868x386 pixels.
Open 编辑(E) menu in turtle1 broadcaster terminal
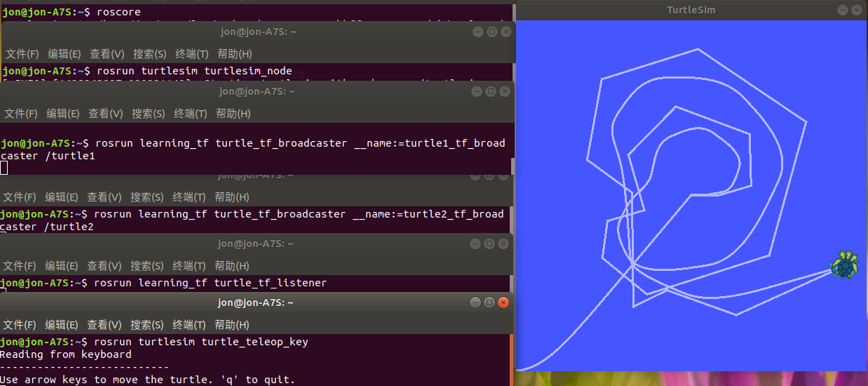tap(63, 114)
